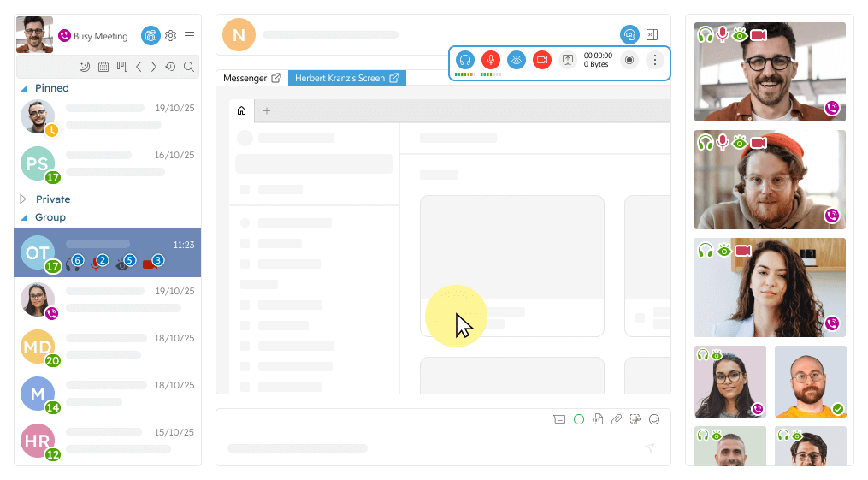Screen dimensions: 868x480
Task: Select the curly-haired woman's participant video
Action: pyautogui.click(x=770, y=287)
